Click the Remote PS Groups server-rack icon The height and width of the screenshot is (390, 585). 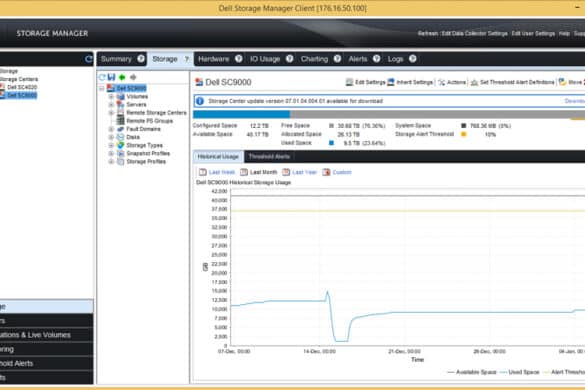point(121,121)
